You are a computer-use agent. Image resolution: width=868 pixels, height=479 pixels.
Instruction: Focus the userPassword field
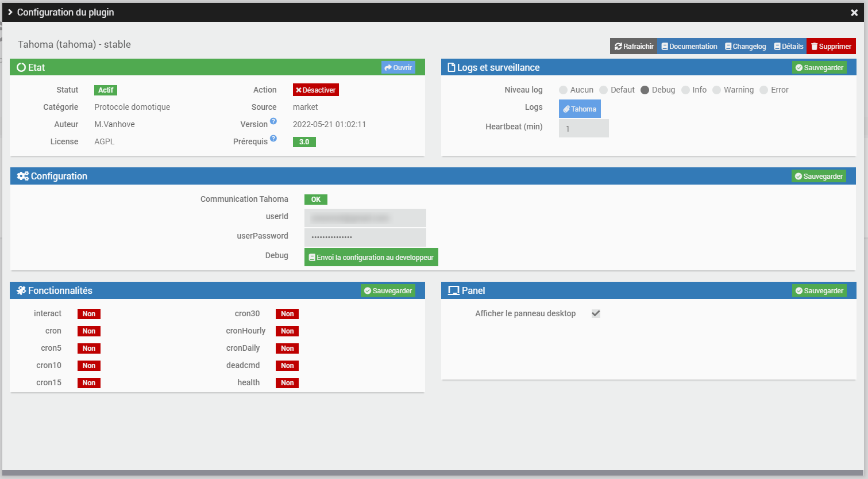(365, 237)
